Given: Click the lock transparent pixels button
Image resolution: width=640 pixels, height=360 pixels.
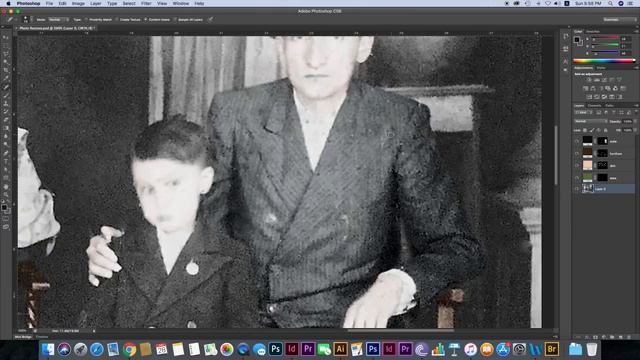Looking at the screenshot, I should (585, 130).
